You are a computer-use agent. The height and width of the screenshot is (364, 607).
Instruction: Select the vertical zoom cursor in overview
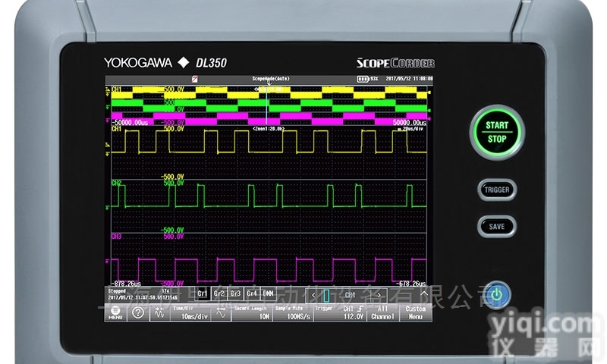(x=267, y=105)
